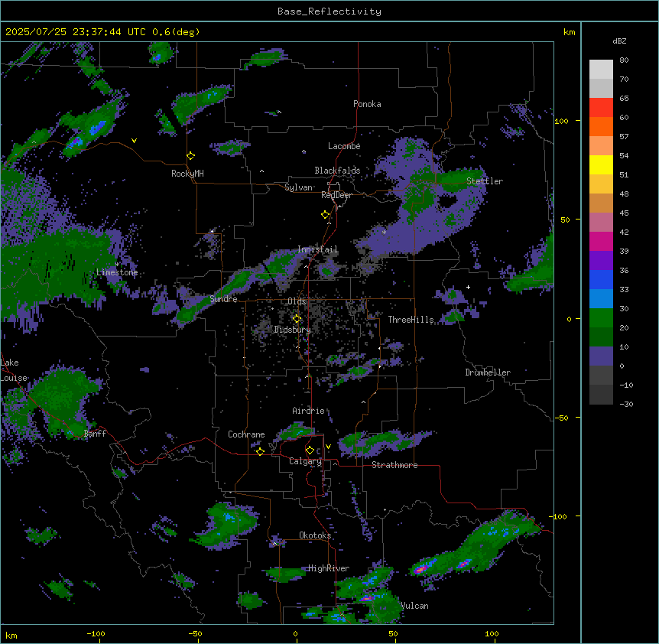
Task: Select the yellow diamond marker between Olds and Didsbury
Action: [297, 319]
